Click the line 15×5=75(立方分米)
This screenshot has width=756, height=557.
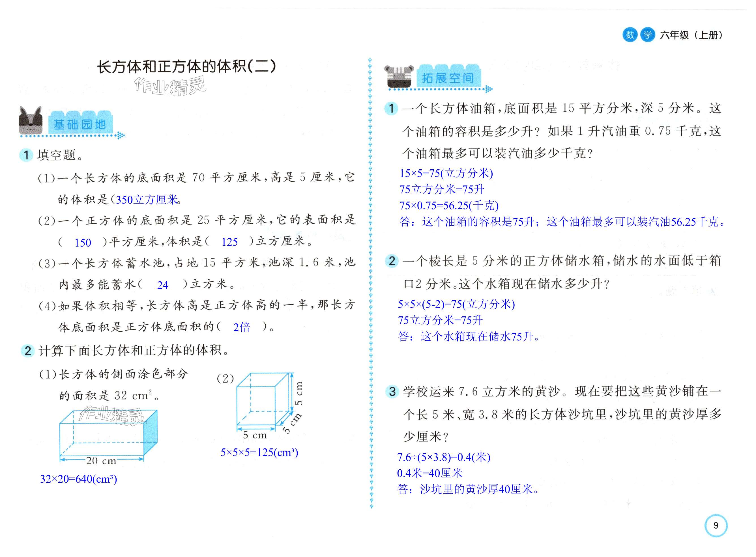pos(446,173)
